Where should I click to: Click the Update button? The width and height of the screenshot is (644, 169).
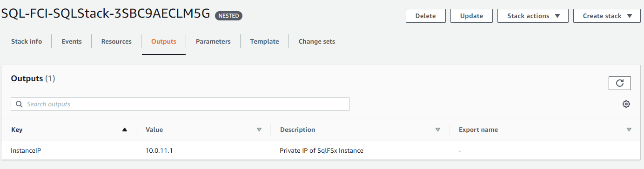point(471,16)
